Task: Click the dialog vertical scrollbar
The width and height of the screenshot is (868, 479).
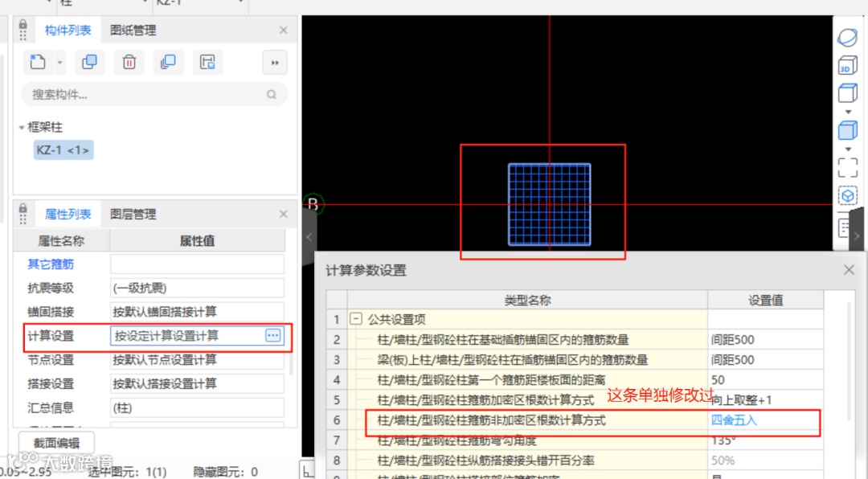Action: [850, 360]
